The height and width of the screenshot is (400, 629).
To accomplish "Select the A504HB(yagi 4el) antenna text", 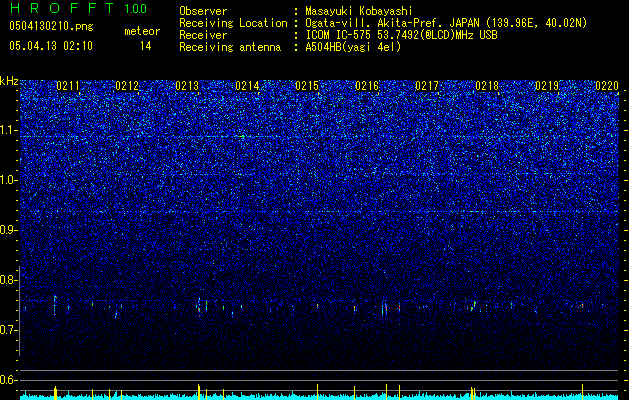I will tap(353, 47).
